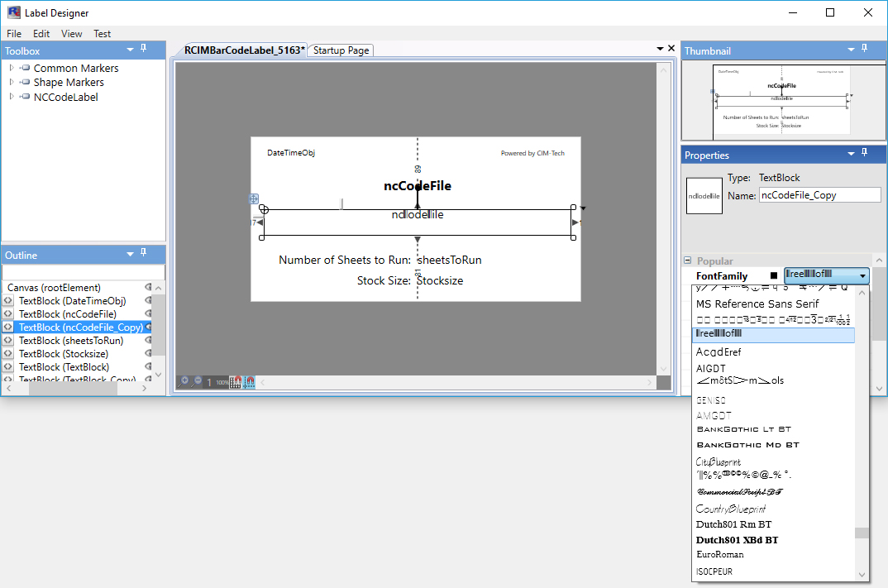Choose the ISOCPEUR font

pos(714,571)
